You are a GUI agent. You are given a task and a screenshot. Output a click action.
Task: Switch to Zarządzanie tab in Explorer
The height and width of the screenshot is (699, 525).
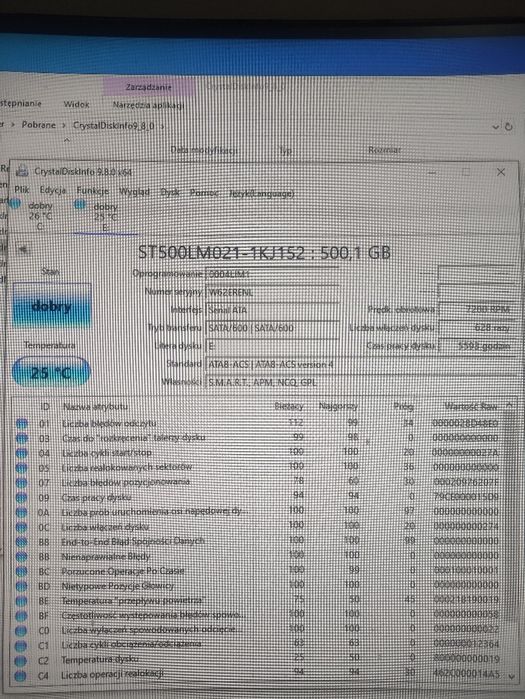(x=148, y=87)
